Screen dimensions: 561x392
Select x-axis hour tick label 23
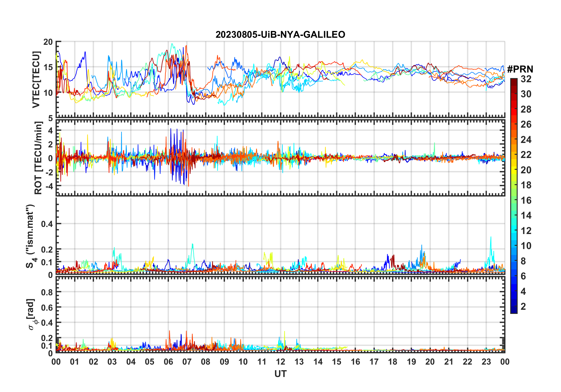pyautogui.click(x=486, y=362)
